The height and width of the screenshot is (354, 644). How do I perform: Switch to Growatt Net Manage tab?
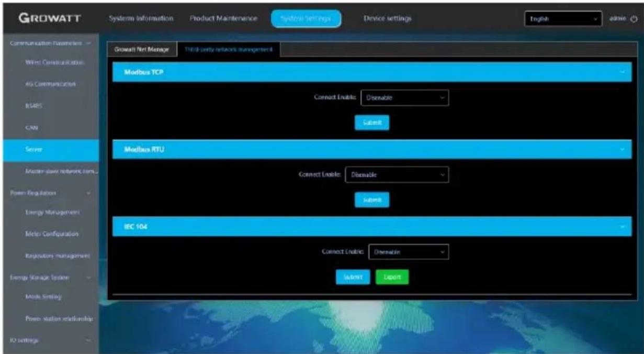coord(142,49)
